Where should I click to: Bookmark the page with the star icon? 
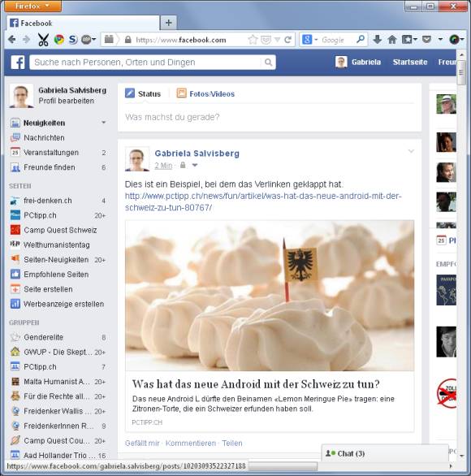click(253, 40)
